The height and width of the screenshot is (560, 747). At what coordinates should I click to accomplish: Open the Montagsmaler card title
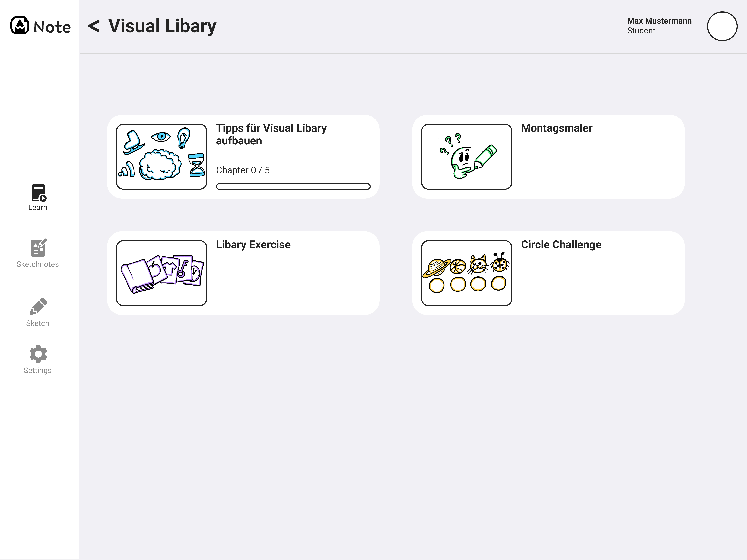click(x=557, y=128)
